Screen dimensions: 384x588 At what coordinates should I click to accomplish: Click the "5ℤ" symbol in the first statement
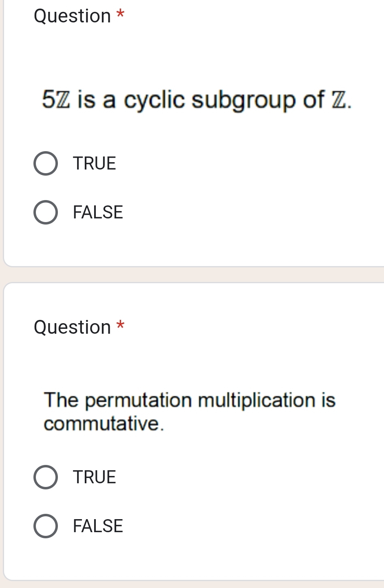[56, 99]
